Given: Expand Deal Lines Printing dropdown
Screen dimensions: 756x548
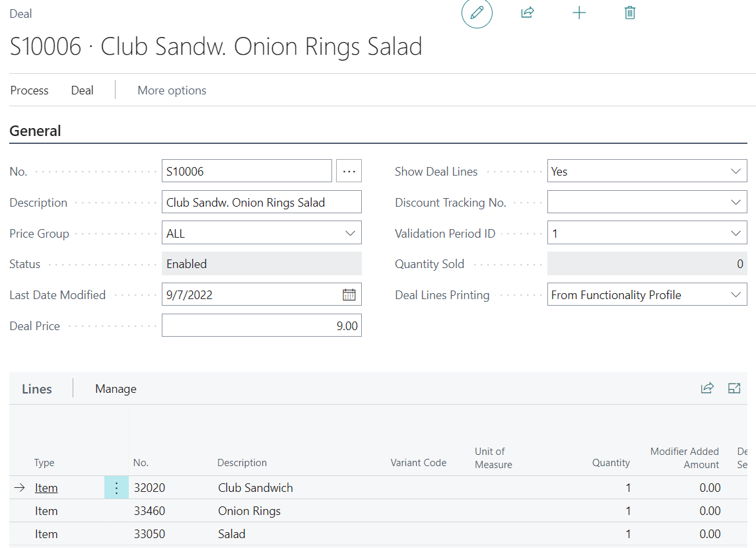Looking at the screenshot, I should (736, 295).
